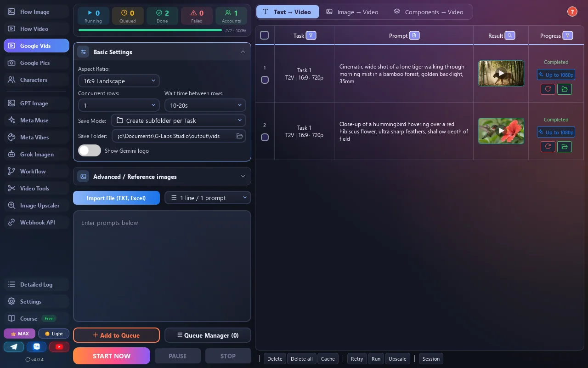
Task: Click the Enter prompts below text area
Action: (162, 266)
